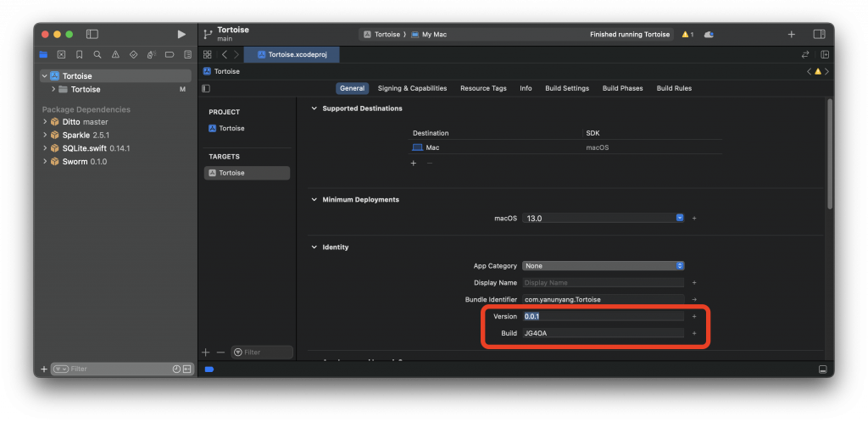The height and width of the screenshot is (422, 868).
Task: Open the Issue navigator warning icon
Action: coord(115,55)
